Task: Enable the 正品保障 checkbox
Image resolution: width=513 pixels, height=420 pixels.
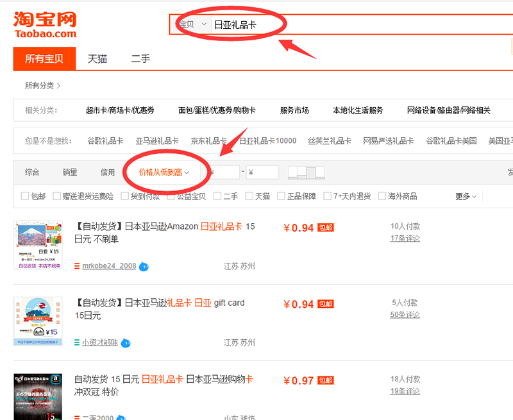Action: pos(281,196)
